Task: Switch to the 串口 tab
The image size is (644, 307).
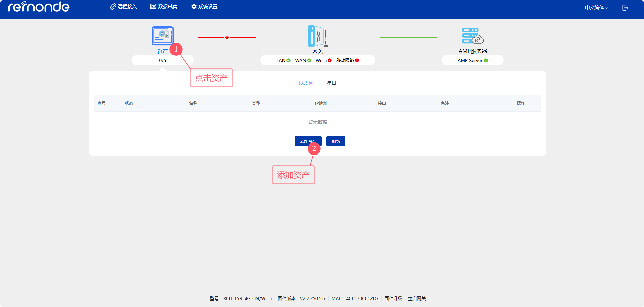Action: pyautogui.click(x=331, y=83)
